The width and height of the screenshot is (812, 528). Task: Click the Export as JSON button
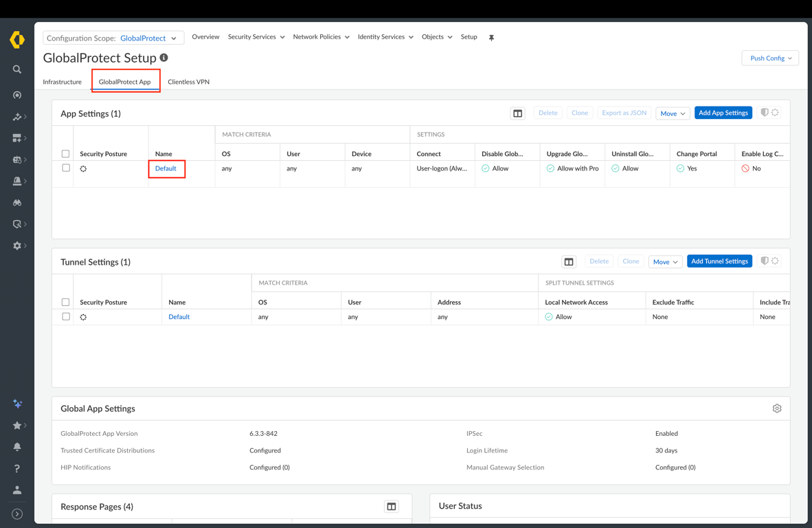click(x=624, y=113)
